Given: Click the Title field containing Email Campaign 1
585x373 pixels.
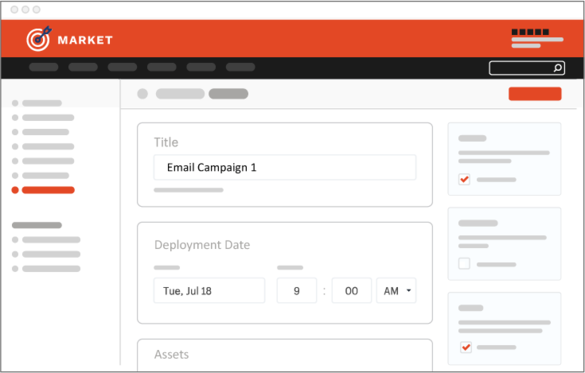Looking at the screenshot, I should [x=285, y=167].
